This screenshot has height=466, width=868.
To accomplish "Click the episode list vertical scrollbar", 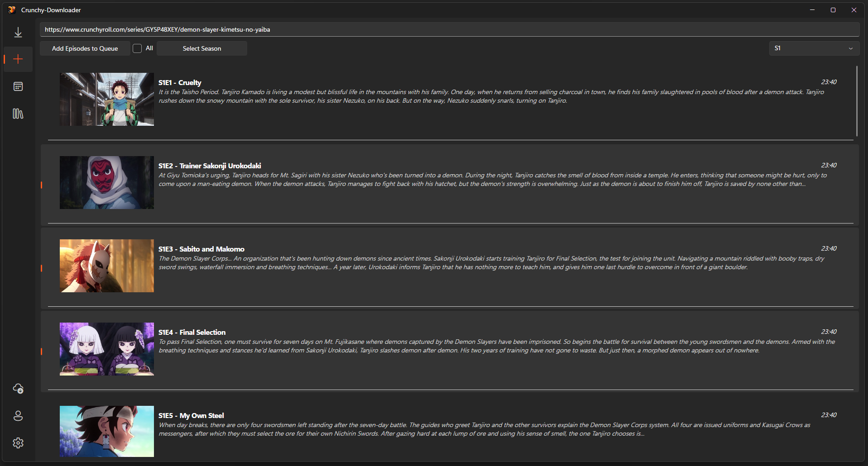I will click(x=857, y=101).
